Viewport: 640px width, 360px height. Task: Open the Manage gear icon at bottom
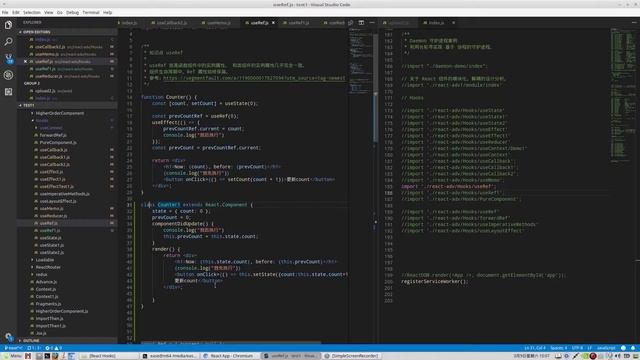pos(8,337)
